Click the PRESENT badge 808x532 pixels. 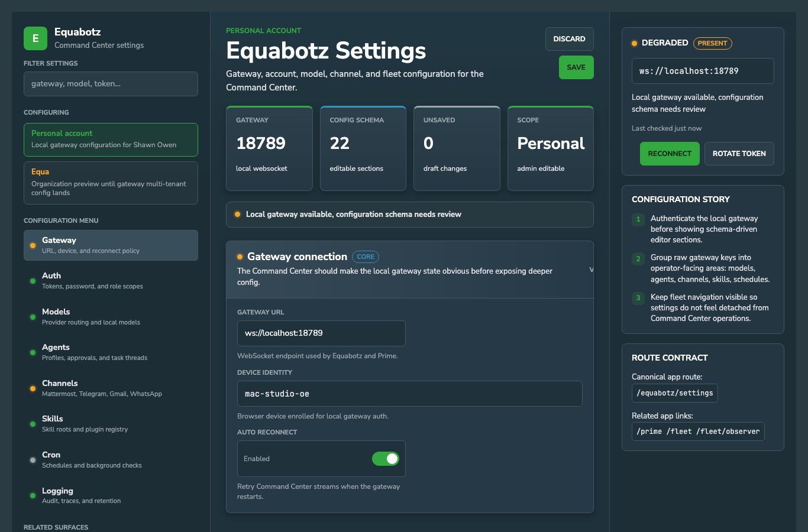click(712, 43)
